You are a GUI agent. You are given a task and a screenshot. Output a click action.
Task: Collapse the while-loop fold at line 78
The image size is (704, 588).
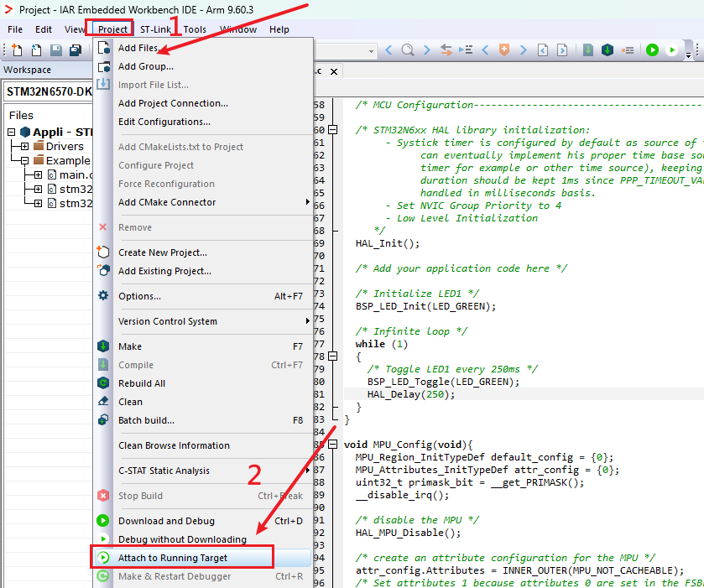pyautogui.click(x=332, y=356)
